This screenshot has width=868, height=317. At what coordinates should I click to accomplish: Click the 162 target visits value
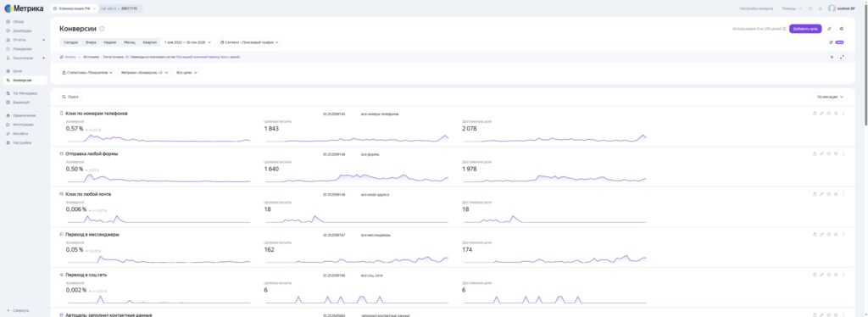pos(269,249)
